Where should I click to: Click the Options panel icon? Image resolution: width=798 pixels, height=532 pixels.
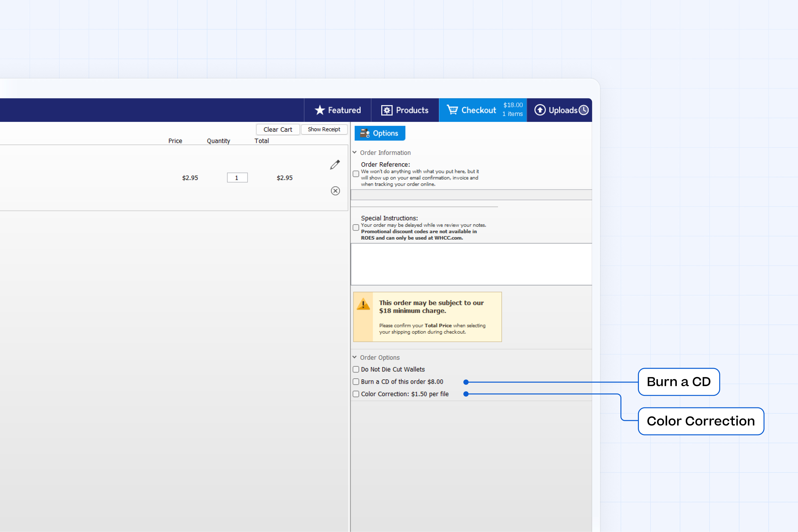[365, 133]
